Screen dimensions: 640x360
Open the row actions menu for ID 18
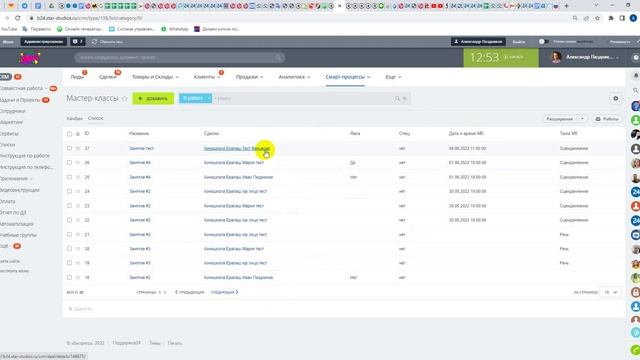tap(78, 278)
